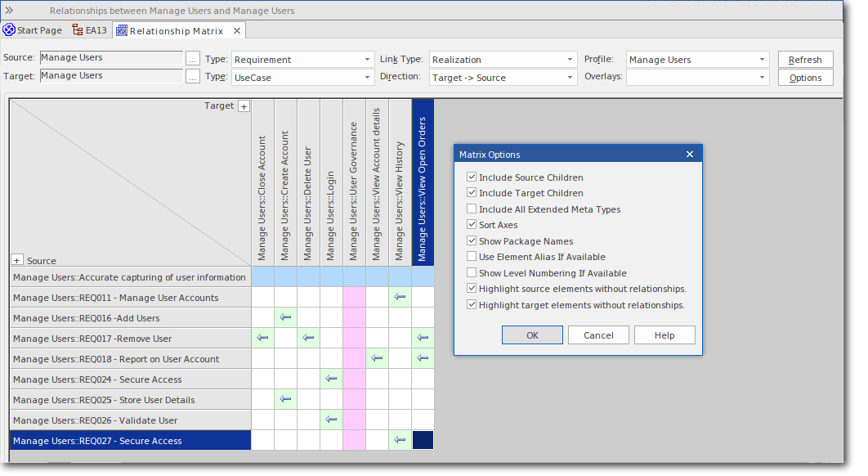868x476 pixels.
Task: Switch to the EA13 tab
Action: (x=90, y=30)
